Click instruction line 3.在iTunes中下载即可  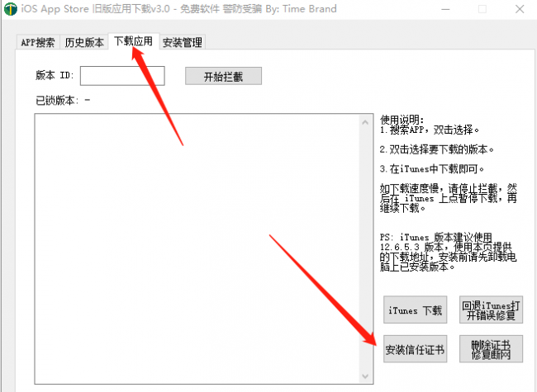[x=432, y=168]
